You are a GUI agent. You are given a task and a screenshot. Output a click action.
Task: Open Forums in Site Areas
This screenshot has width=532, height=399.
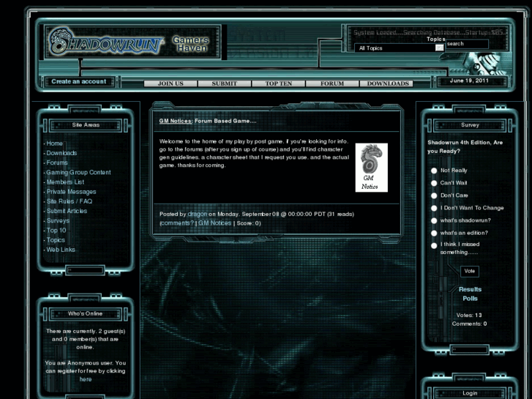tap(57, 163)
